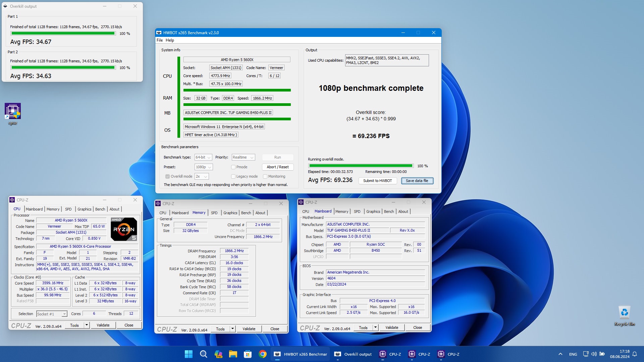Show hidden tray icons chevron
Viewport: 644px width, 362px height.
click(560, 354)
